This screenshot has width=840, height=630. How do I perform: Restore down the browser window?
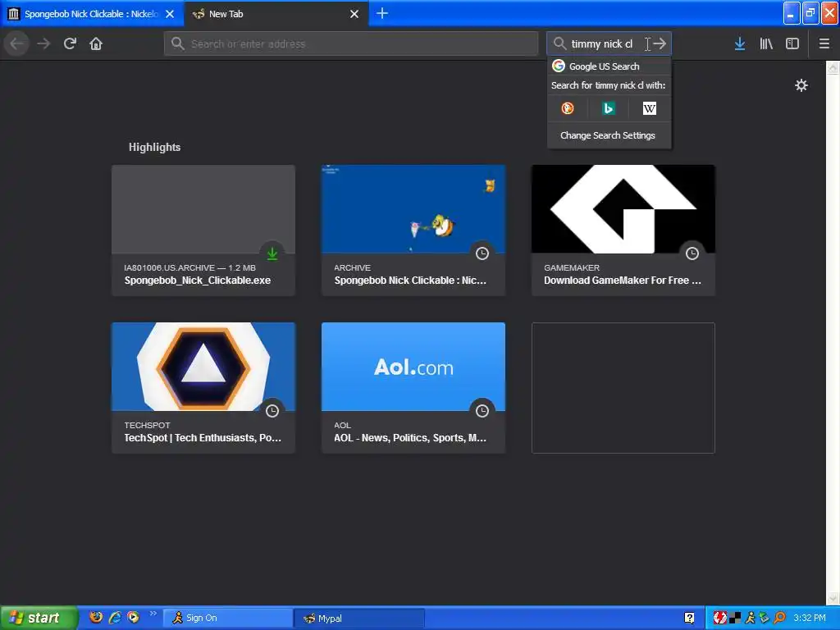pyautogui.click(x=810, y=13)
